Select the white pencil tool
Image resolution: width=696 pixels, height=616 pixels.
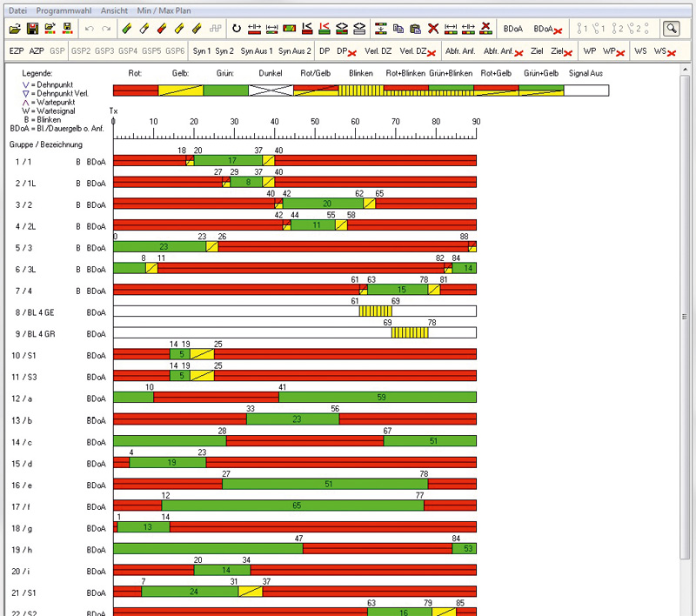pyautogui.click(x=145, y=29)
